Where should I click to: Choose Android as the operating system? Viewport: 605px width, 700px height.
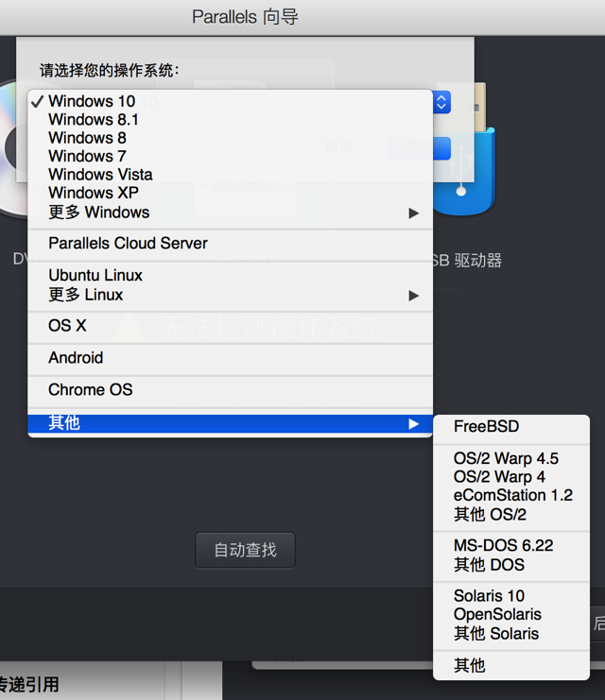click(230, 358)
